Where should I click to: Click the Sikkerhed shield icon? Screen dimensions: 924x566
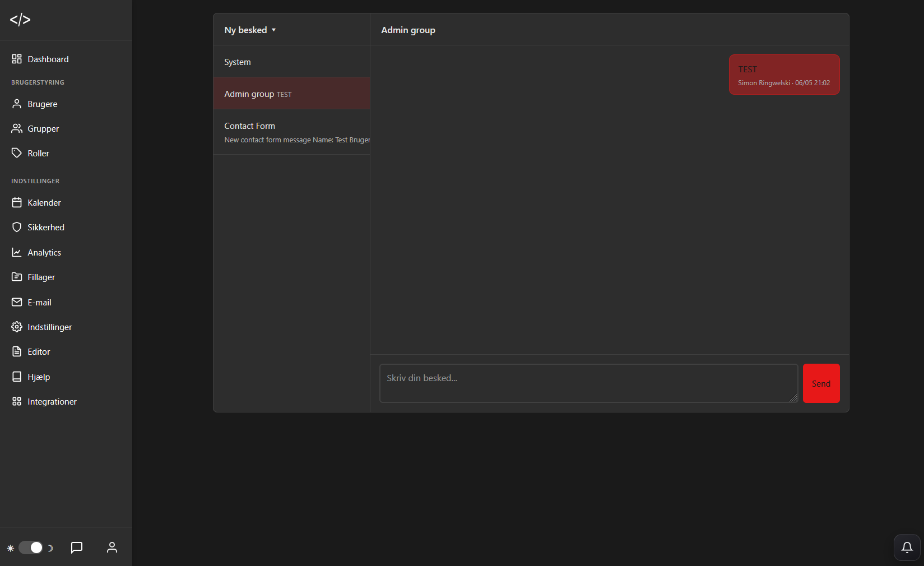(17, 227)
